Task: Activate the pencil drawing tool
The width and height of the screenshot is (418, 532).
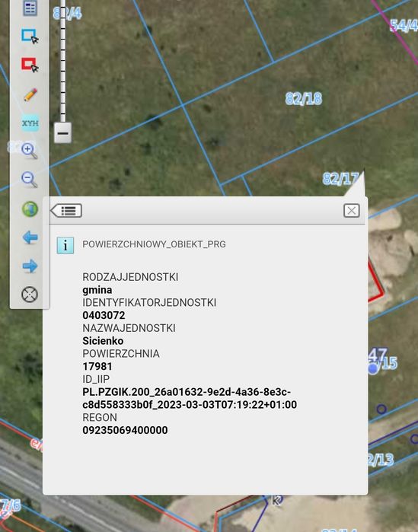Action: pyautogui.click(x=30, y=94)
